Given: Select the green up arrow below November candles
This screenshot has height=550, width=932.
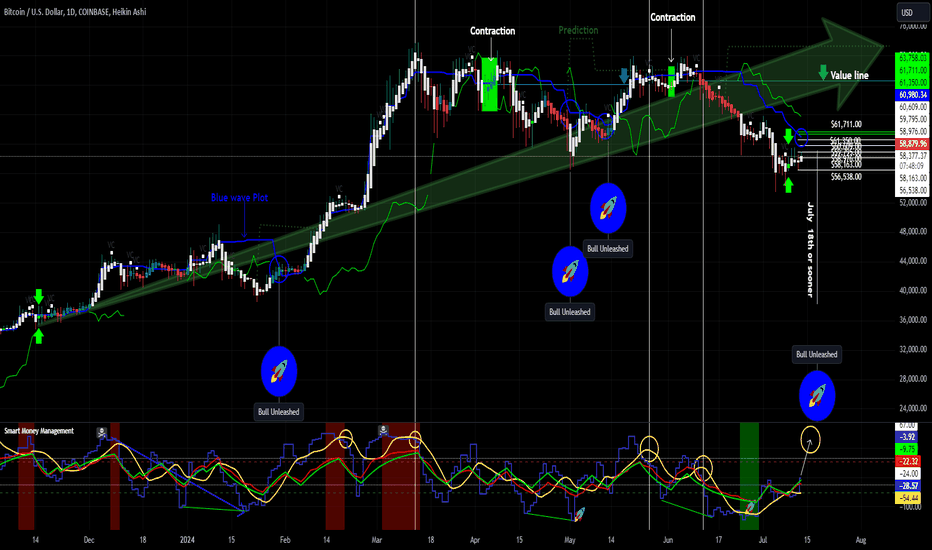Looking at the screenshot, I should click(x=39, y=336).
